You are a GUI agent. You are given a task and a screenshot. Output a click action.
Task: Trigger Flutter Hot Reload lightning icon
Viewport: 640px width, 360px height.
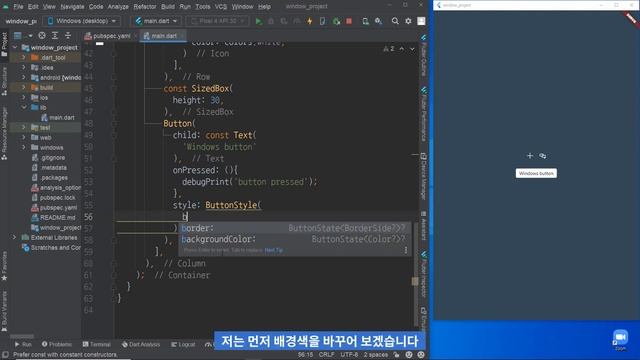(310, 21)
